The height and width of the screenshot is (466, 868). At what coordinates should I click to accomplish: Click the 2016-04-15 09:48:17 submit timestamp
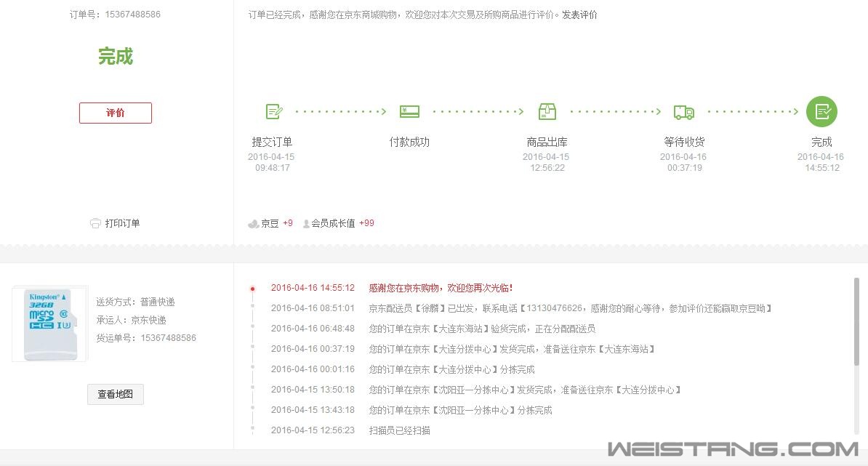coord(271,162)
